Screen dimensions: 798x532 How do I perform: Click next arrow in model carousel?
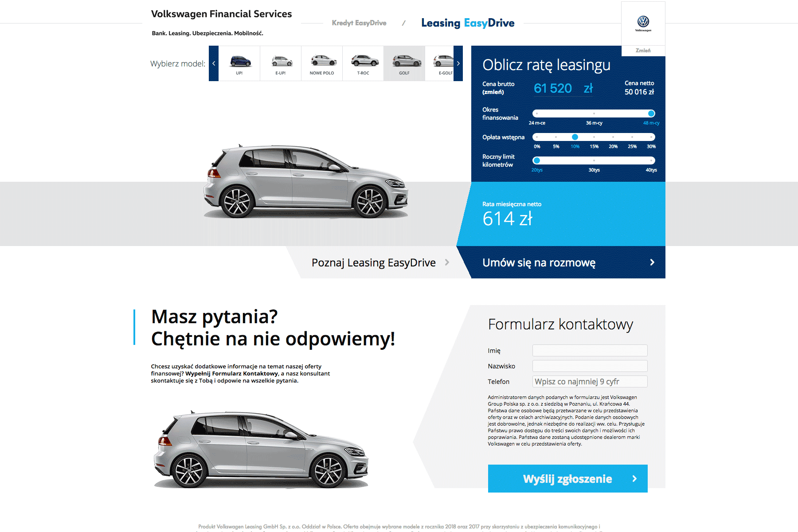[458, 63]
